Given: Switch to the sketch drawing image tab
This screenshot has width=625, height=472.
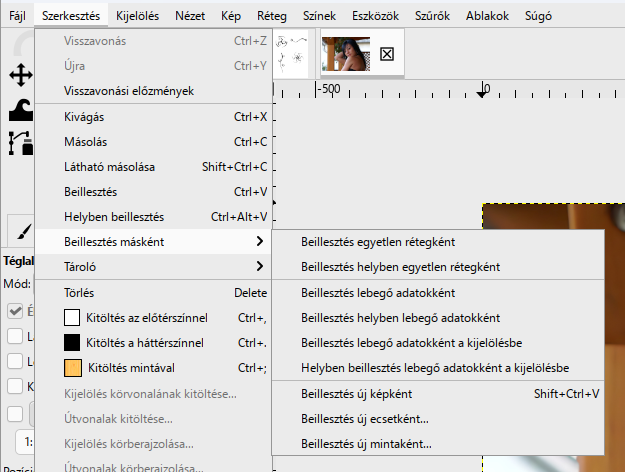Looking at the screenshot, I should (291, 53).
